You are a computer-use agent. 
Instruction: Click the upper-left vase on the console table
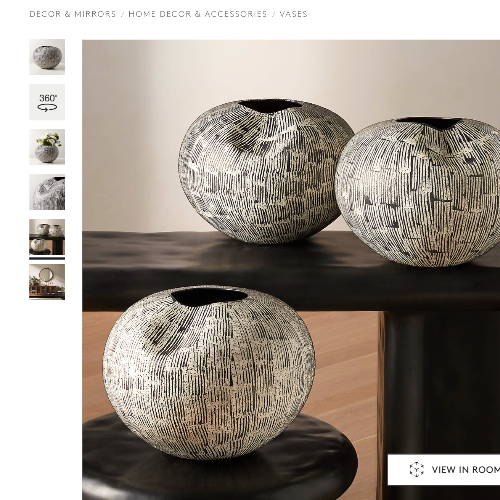pyautogui.click(x=265, y=171)
